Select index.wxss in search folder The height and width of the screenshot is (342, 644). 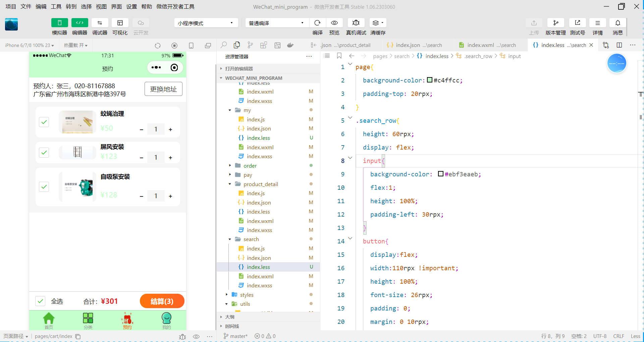tap(268, 285)
